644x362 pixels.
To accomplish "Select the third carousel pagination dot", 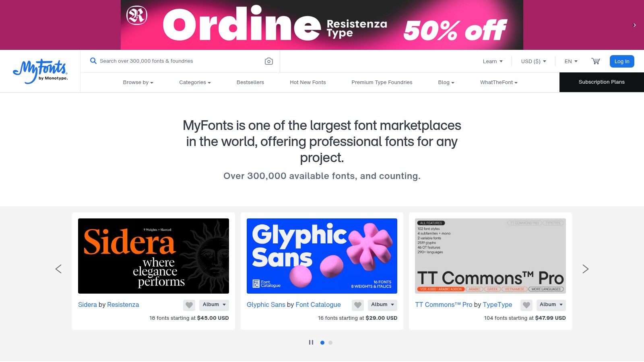I will [330, 342].
